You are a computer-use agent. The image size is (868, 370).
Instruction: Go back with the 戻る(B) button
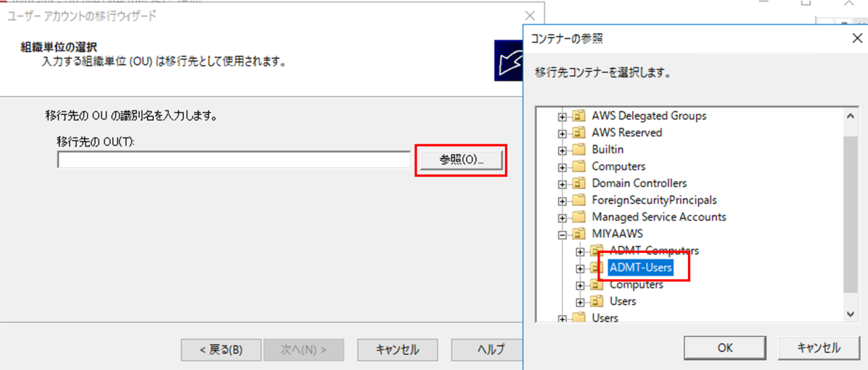click(x=221, y=349)
